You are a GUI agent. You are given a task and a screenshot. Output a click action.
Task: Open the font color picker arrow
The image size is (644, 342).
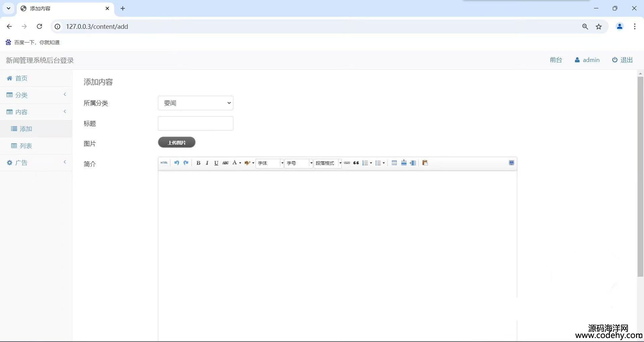[x=240, y=163]
